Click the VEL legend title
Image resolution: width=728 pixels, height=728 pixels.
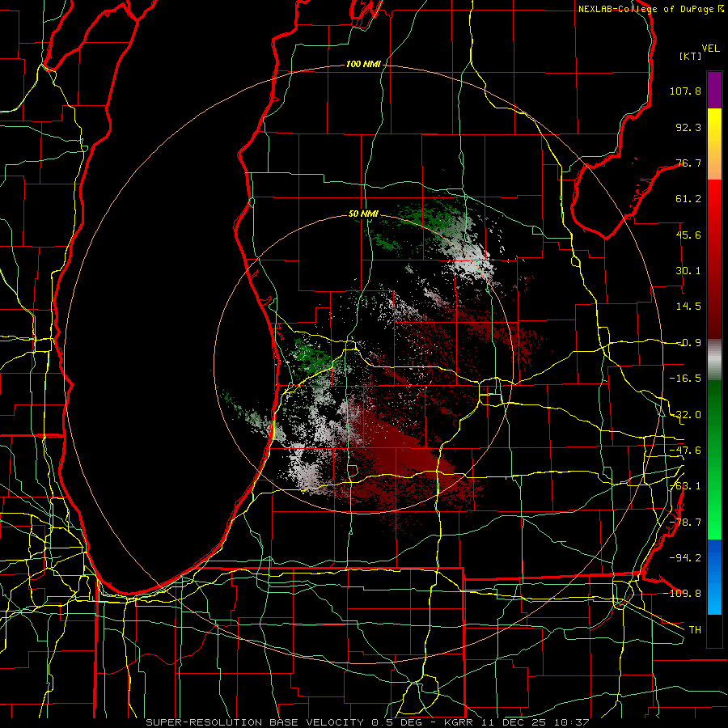coord(710,49)
